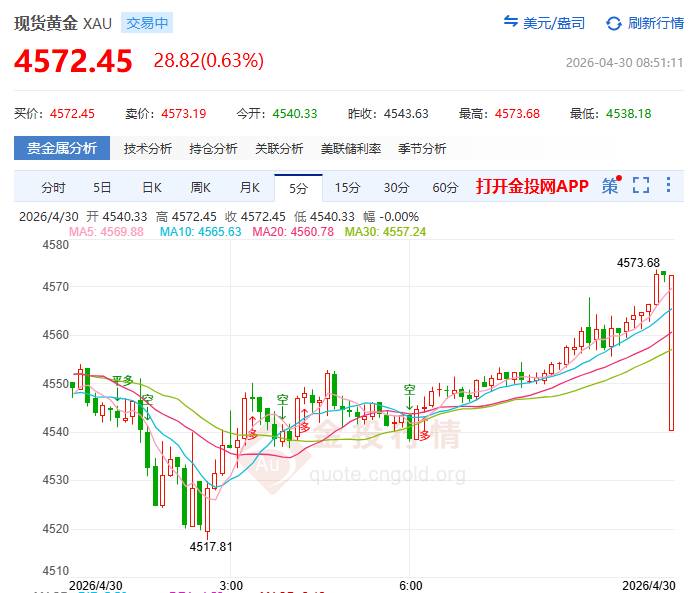
Task: Click the latest tall red candlestick
Action: point(672,353)
